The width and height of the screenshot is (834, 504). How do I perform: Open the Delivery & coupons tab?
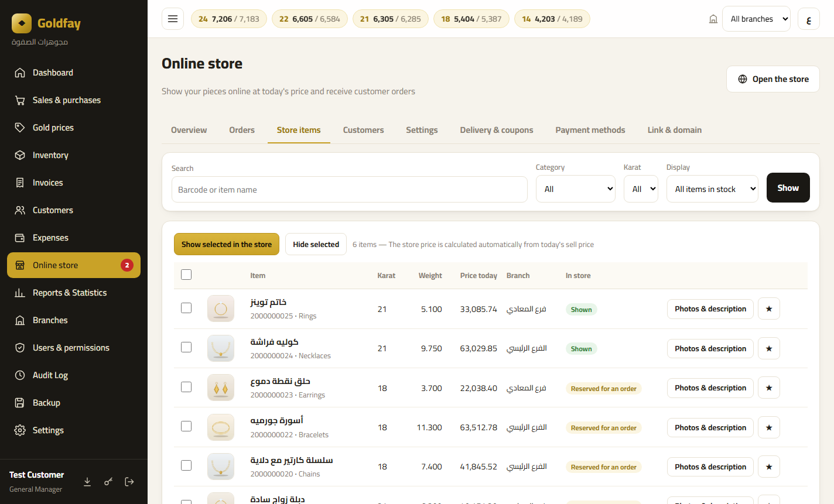tap(497, 130)
